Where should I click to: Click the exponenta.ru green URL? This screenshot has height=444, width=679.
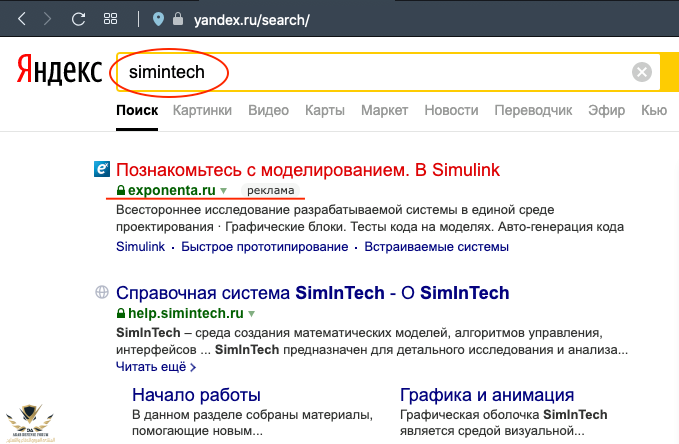[171, 190]
